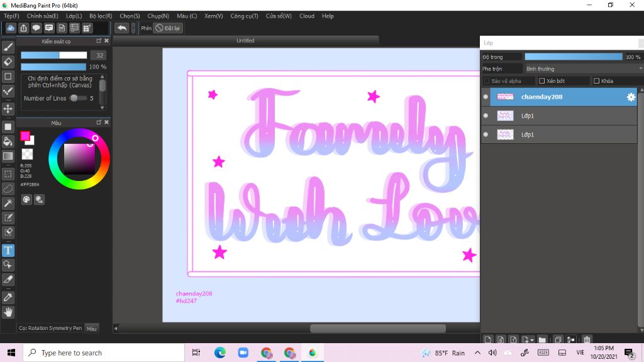The image size is (644, 362).
Task: Open the color palette icon button
Action: pos(26,199)
